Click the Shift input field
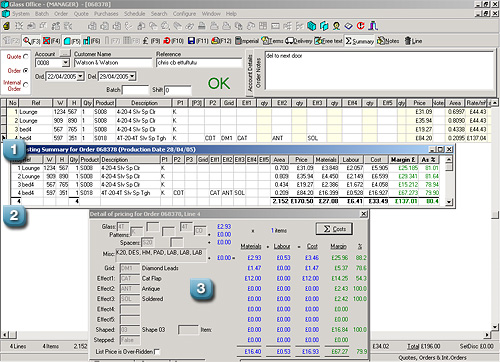The height and width of the screenshot is (362, 500). click(178, 90)
